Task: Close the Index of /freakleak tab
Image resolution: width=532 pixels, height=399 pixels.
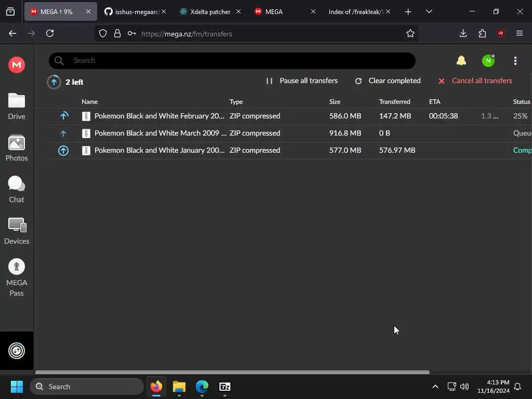Action: pos(388,11)
